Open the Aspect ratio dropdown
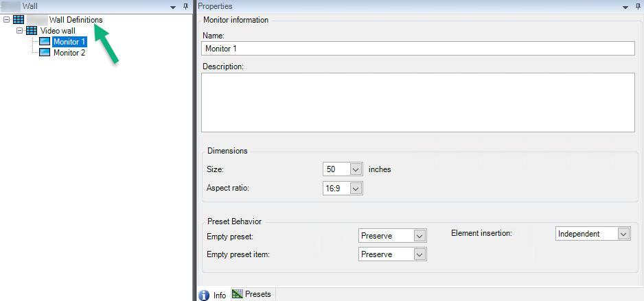The image size is (644, 301). tap(356, 189)
